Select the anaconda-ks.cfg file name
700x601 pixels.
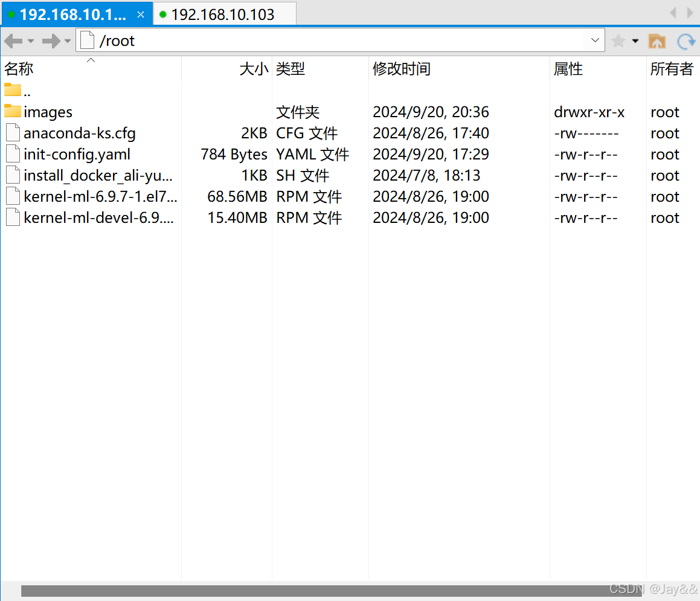tap(80, 133)
